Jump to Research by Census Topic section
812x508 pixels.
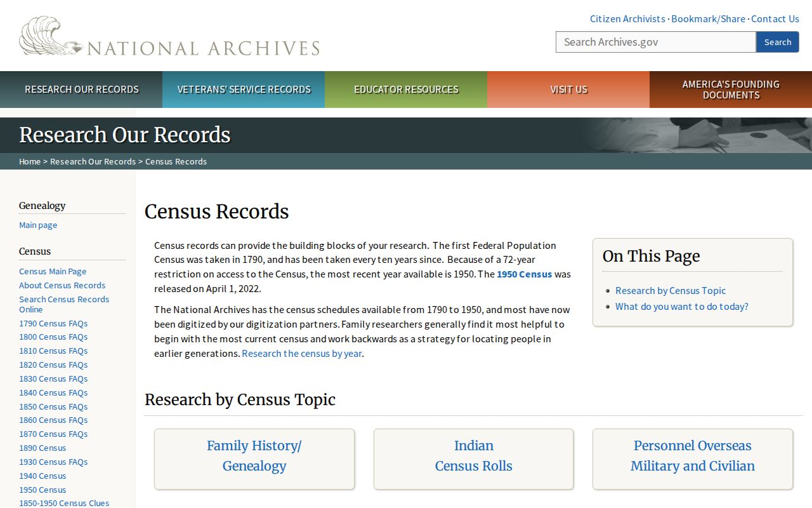point(671,291)
